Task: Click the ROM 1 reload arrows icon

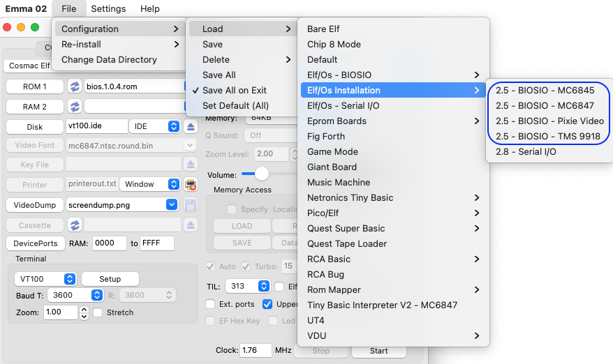Action: [x=75, y=86]
